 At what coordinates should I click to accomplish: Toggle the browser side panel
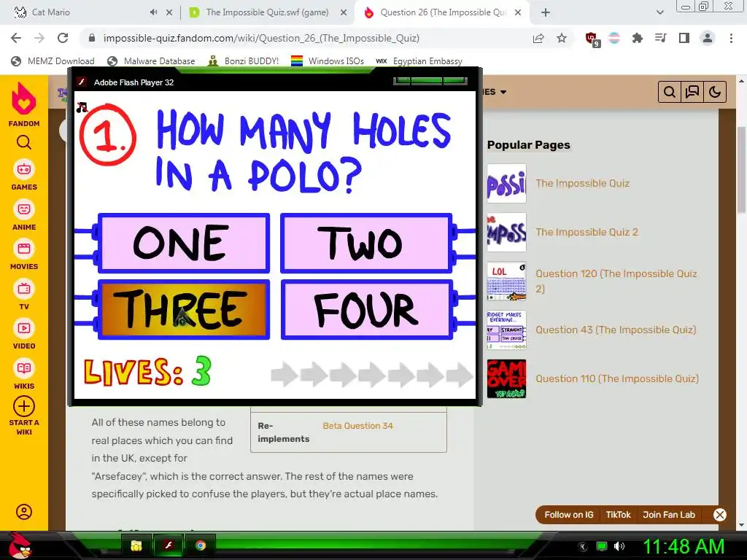[x=684, y=38]
